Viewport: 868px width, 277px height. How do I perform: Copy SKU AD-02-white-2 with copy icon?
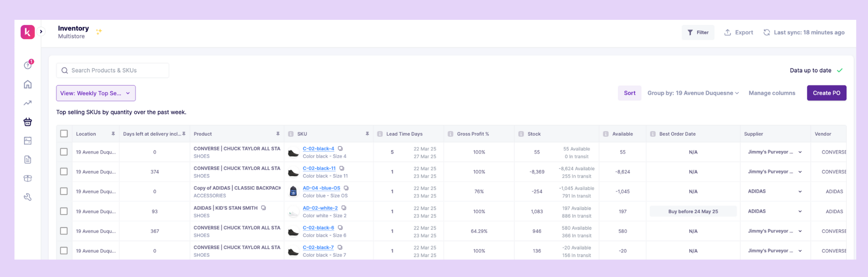click(344, 208)
